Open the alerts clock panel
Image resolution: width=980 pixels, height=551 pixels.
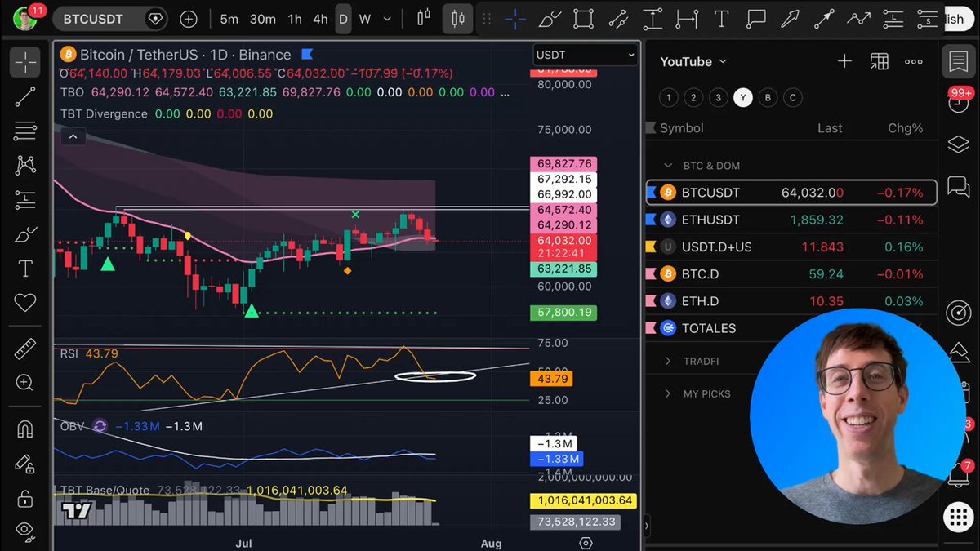click(958, 102)
